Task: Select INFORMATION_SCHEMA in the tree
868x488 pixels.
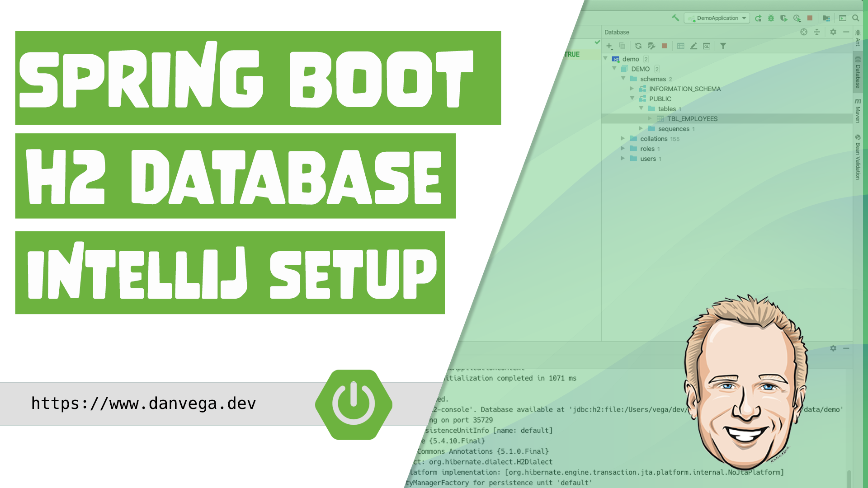Action: tap(727, 89)
